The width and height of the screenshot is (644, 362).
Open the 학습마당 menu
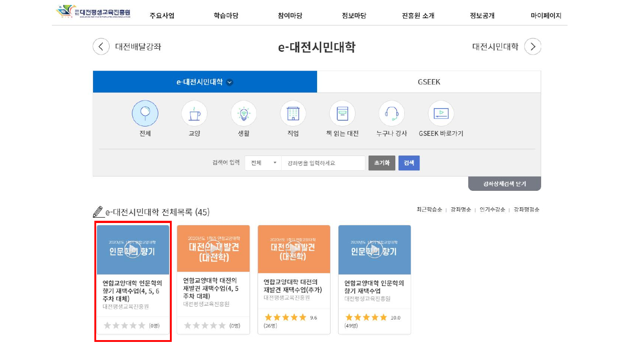point(226,16)
